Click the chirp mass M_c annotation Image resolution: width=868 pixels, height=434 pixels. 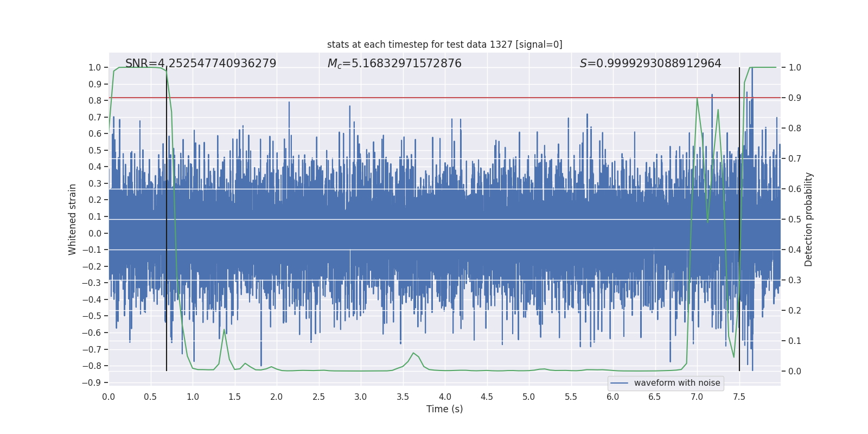(394, 63)
